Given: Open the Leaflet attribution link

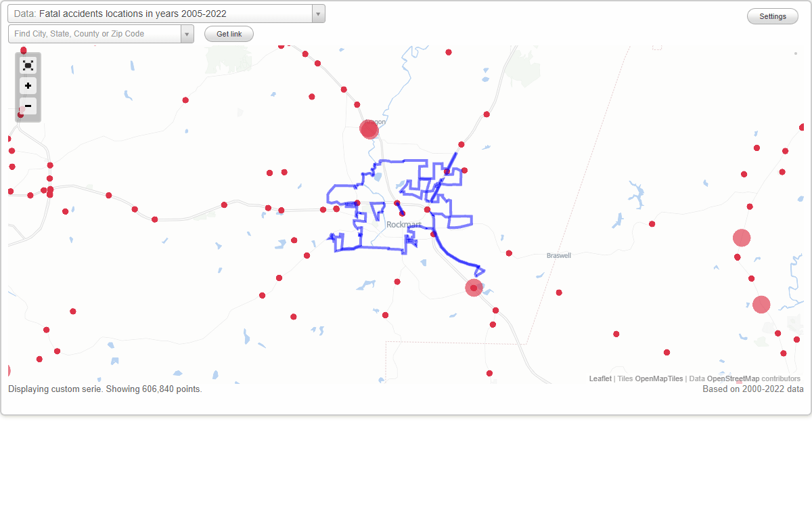Looking at the screenshot, I should coord(600,378).
